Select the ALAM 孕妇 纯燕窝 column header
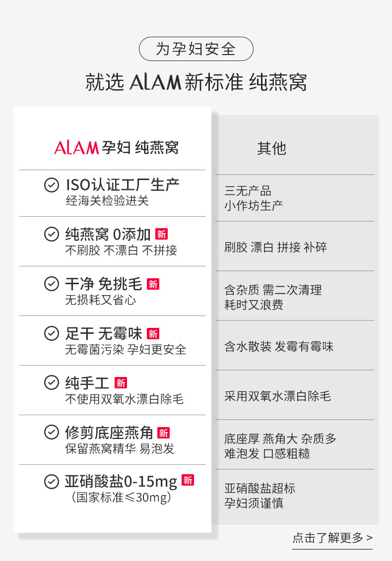 [116, 147]
